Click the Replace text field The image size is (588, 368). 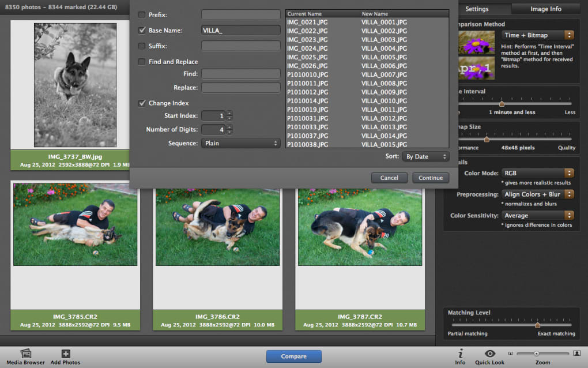(x=241, y=88)
